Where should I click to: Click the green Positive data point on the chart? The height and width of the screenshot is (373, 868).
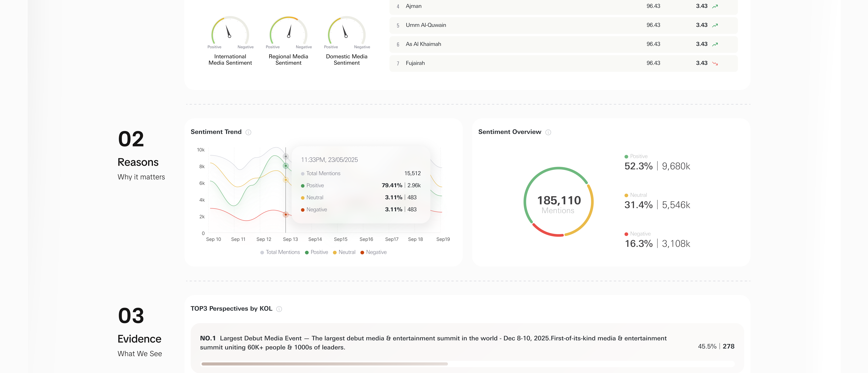coord(286,166)
